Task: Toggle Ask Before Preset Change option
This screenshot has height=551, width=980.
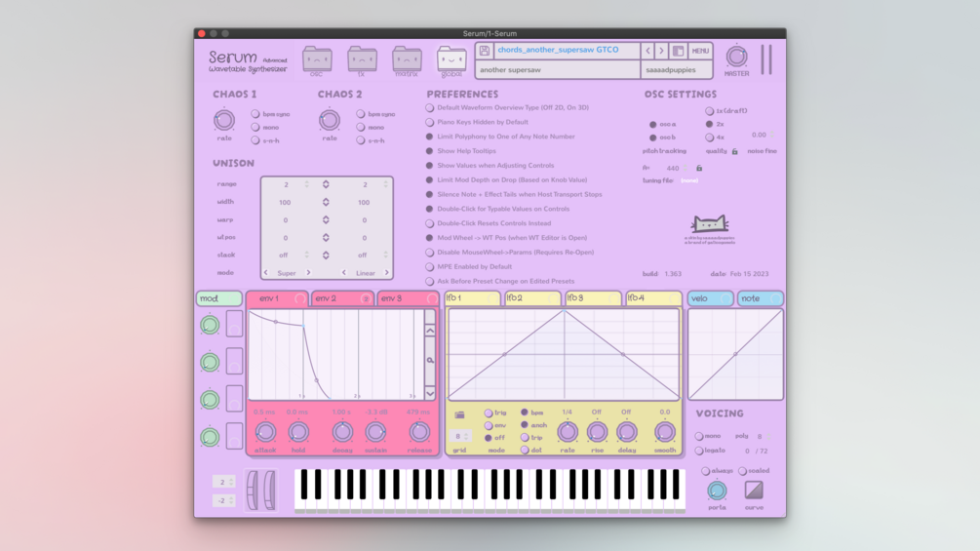Action: pyautogui.click(x=429, y=281)
